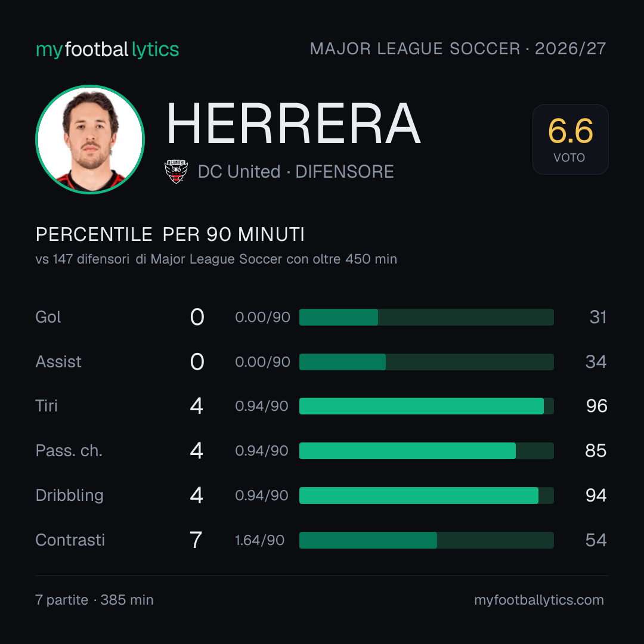Click the DC United crest icon
644x644 pixels.
[x=176, y=171]
